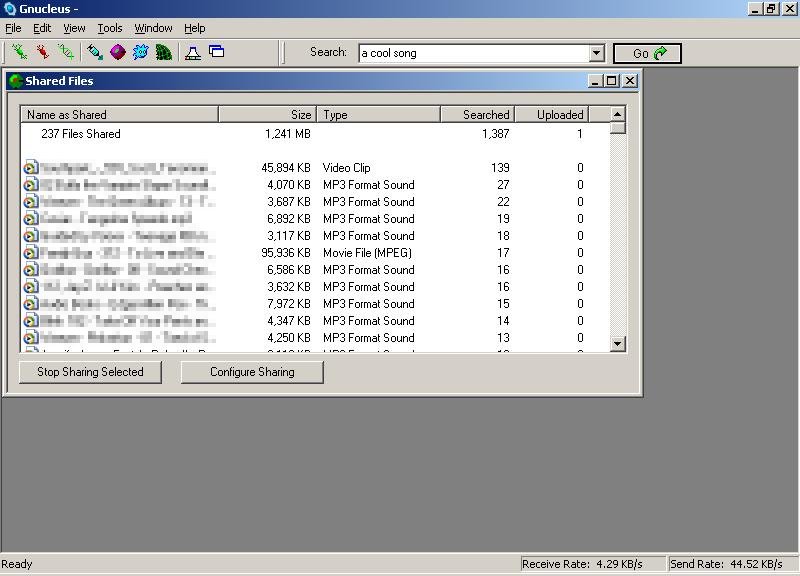800x576 pixels.
Task: Click the 'Ready' status bar text
Action: pos(17,564)
